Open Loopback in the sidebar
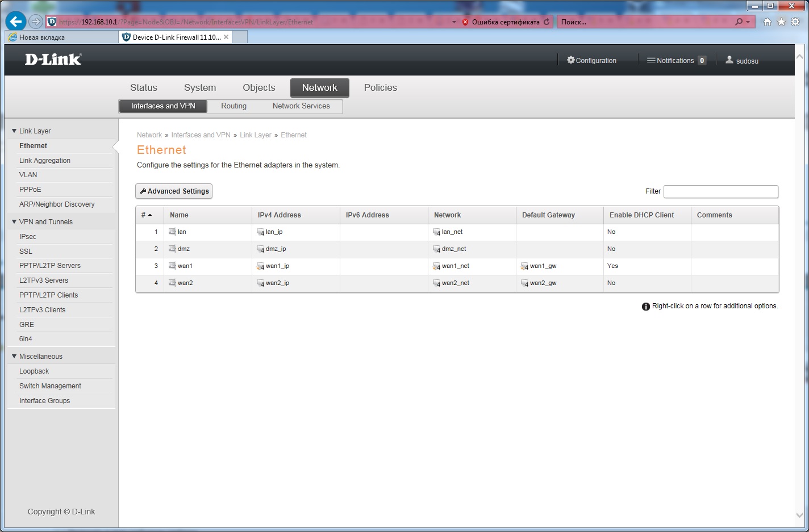809x532 pixels. 34,371
